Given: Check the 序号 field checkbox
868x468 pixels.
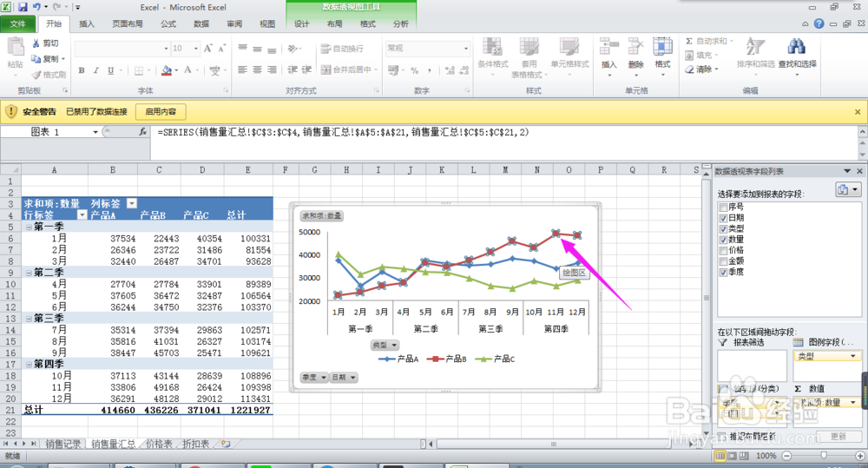Looking at the screenshot, I should click(x=723, y=207).
